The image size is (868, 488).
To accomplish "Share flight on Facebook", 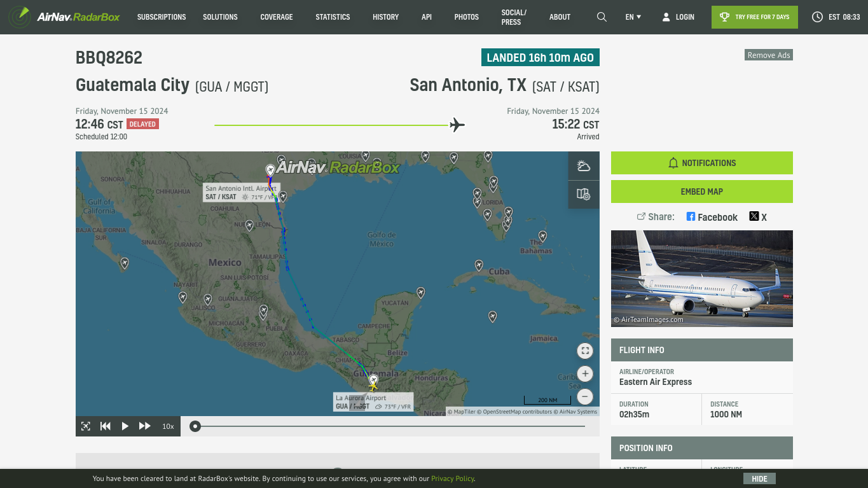I will point(712,217).
